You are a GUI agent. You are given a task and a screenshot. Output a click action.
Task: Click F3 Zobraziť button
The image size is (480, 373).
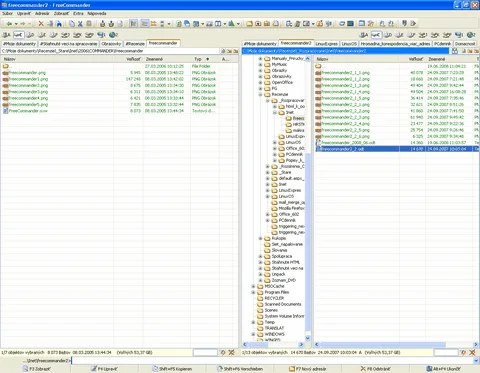pyautogui.click(x=36, y=369)
